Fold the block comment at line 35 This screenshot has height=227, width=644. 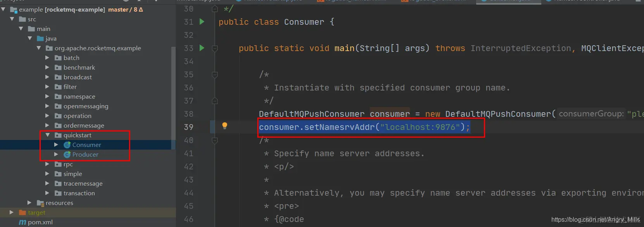coord(215,75)
